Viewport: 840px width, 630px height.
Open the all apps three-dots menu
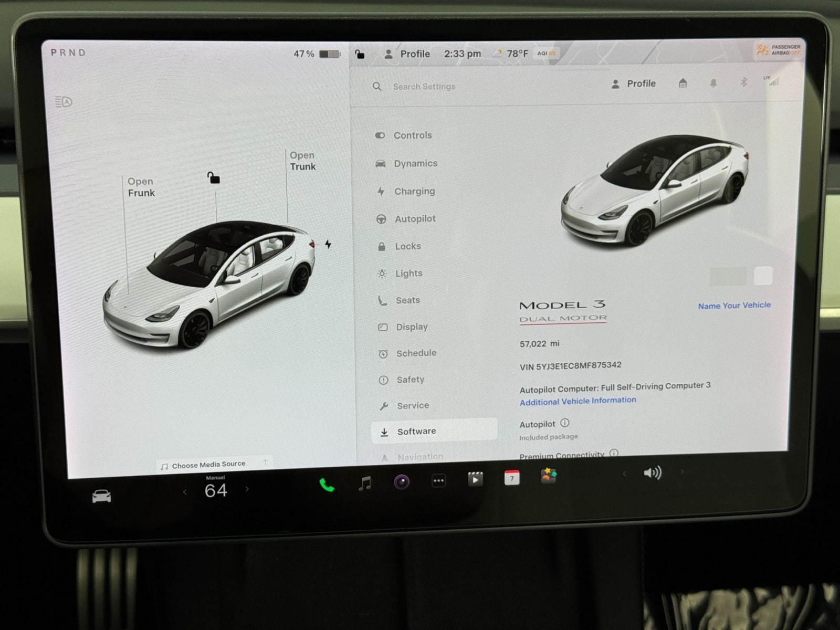[438, 480]
